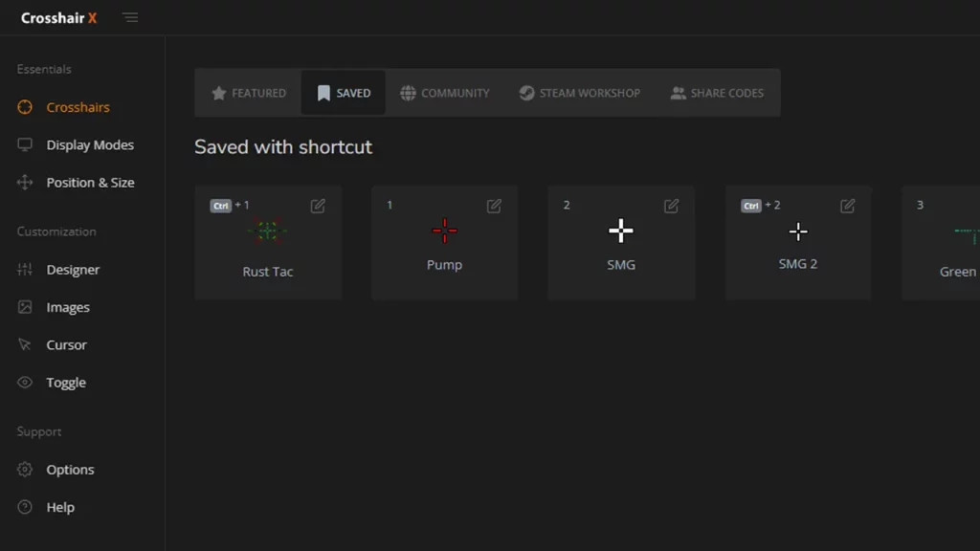This screenshot has height=551, width=980.
Task: Select the white SMG crosshair preview
Action: click(x=620, y=231)
